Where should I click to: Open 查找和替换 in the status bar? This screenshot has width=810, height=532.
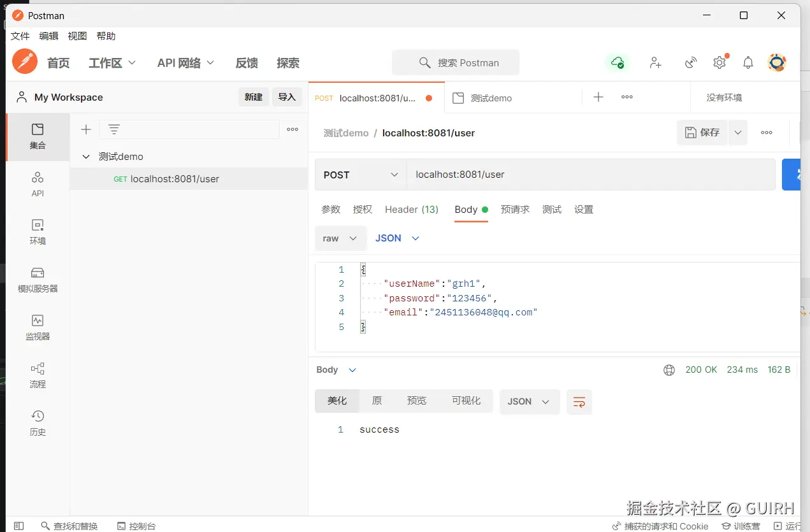click(69, 526)
